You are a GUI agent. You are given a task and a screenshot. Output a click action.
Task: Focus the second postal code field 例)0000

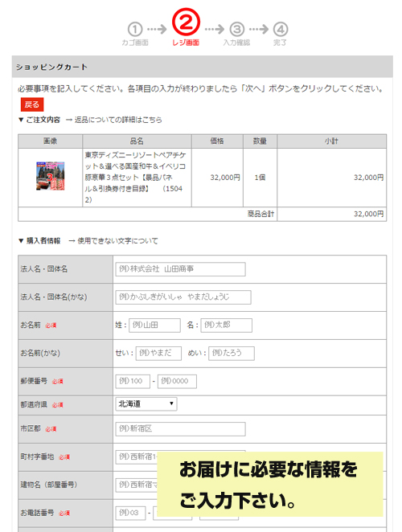(x=177, y=382)
